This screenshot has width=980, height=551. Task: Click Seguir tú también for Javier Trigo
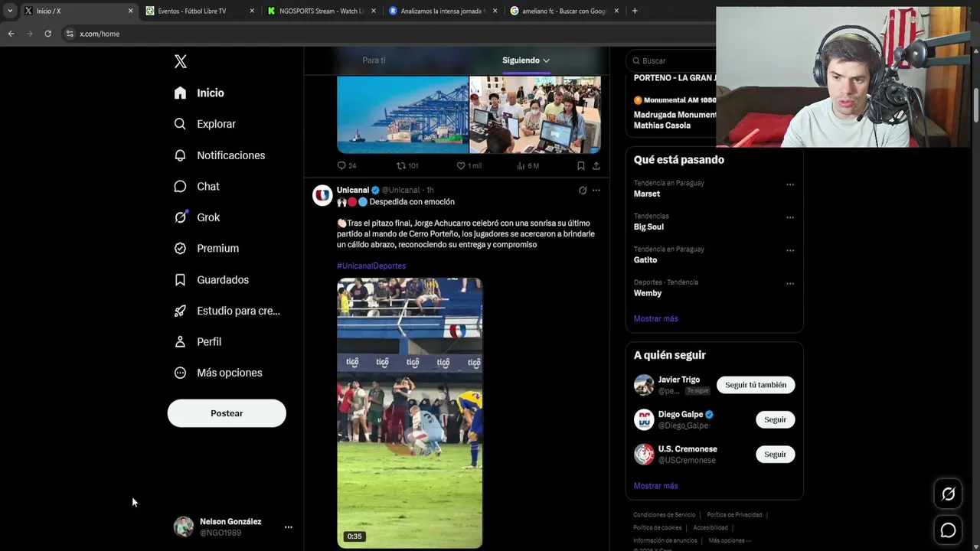(756, 385)
